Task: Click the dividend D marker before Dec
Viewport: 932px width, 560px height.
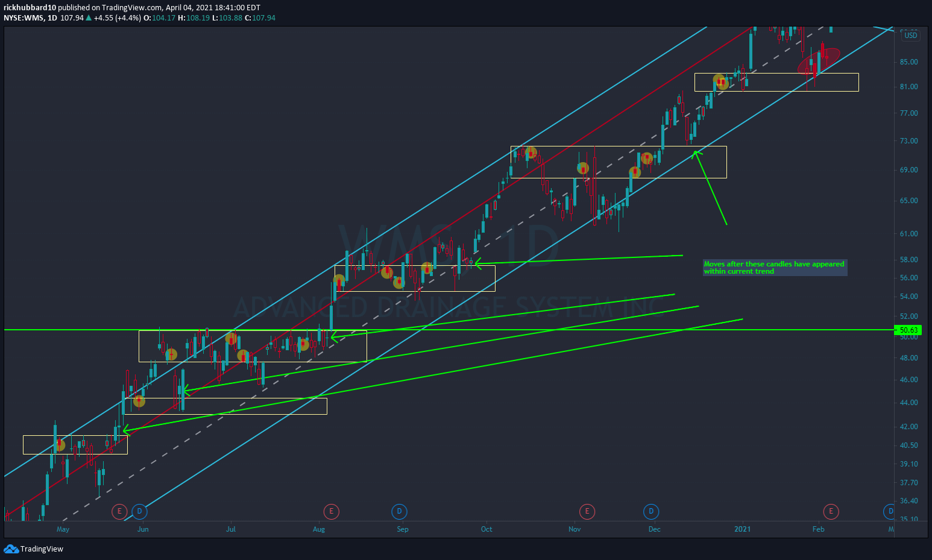Action: point(650,512)
